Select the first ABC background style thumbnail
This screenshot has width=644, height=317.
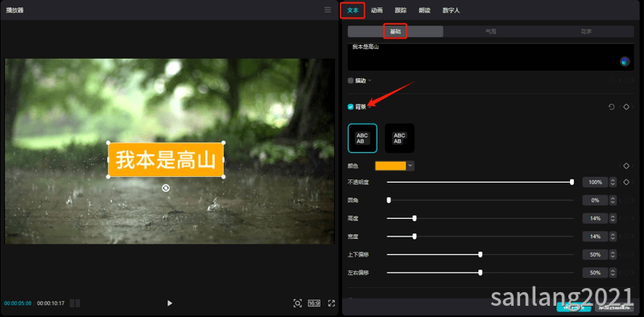pos(362,138)
